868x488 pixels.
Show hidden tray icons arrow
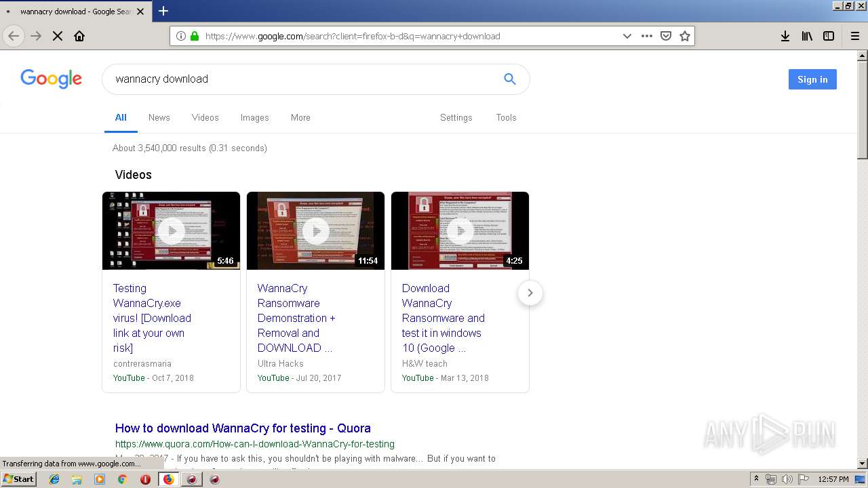(x=756, y=479)
